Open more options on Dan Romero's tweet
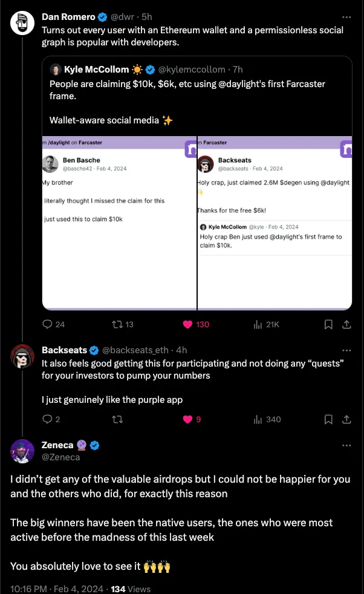Image resolution: width=364 pixels, height=594 pixels. coord(346,17)
